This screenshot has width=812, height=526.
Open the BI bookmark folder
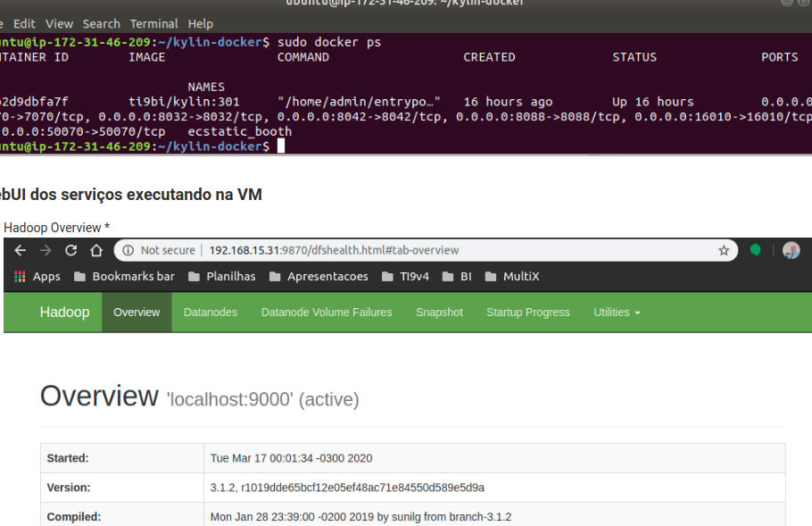(457, 277)
